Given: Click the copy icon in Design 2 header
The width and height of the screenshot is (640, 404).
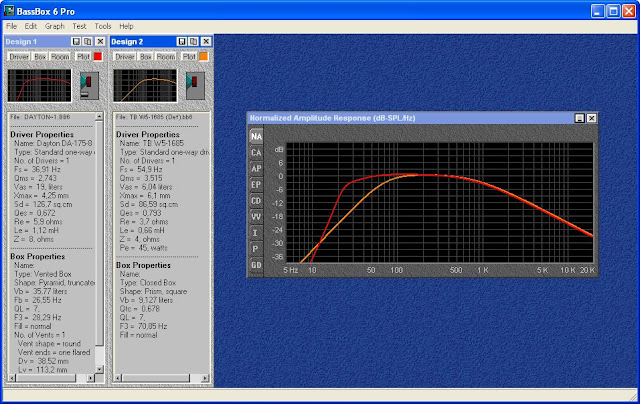Looking at the screenshot, I should coord(191,41).
